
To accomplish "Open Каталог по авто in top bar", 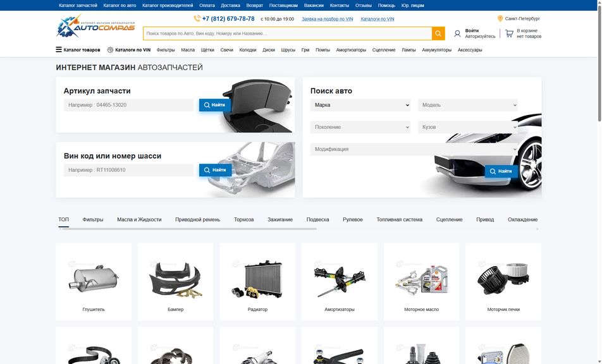I will [x=120, y=5].
